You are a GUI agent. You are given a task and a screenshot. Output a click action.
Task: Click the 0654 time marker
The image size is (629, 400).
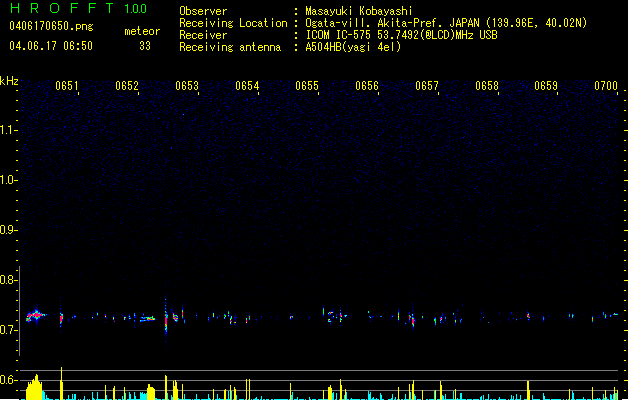coord(247,86)
